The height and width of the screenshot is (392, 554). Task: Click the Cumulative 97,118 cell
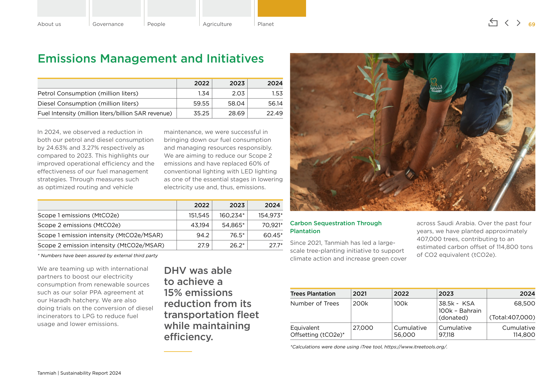[455, 331]
